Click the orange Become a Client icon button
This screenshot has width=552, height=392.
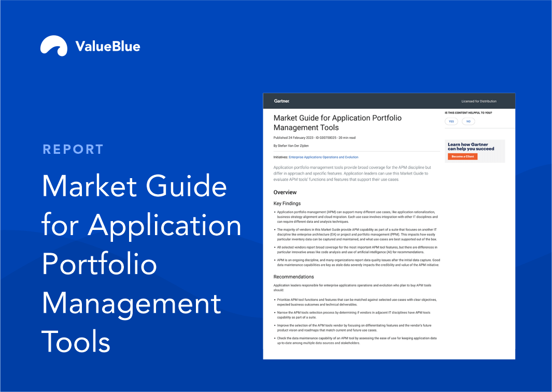point(462,156)
